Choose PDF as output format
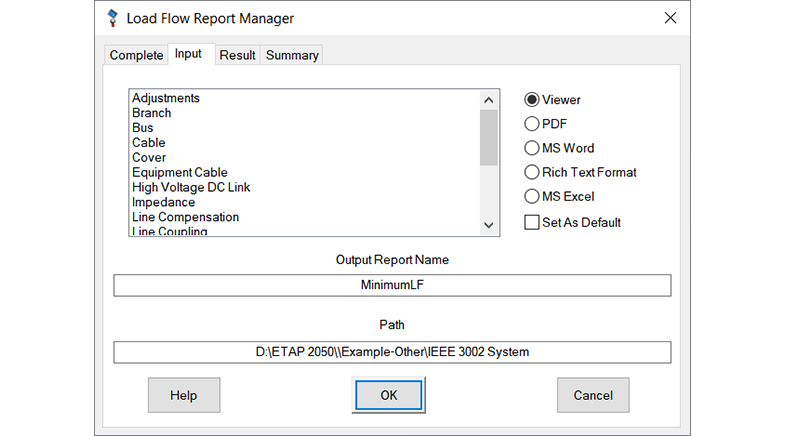This screenshot has height=436, width=786. [532, 124]
